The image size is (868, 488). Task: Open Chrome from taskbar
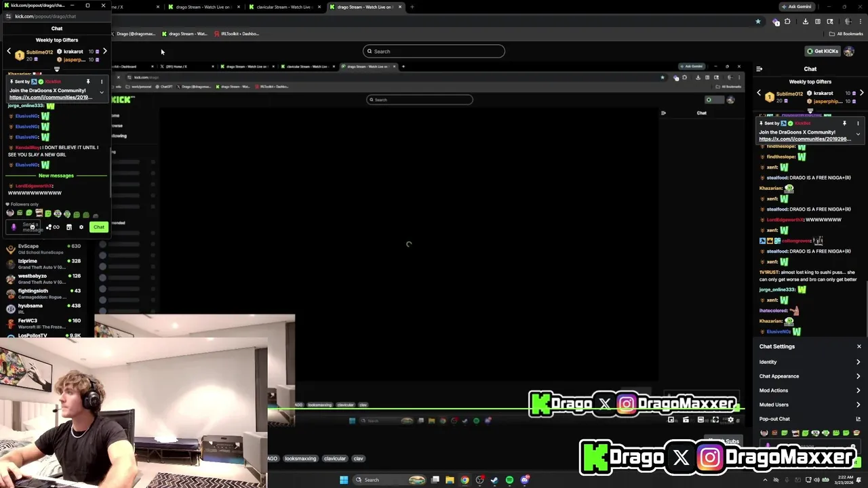click(x=465, y=480)
